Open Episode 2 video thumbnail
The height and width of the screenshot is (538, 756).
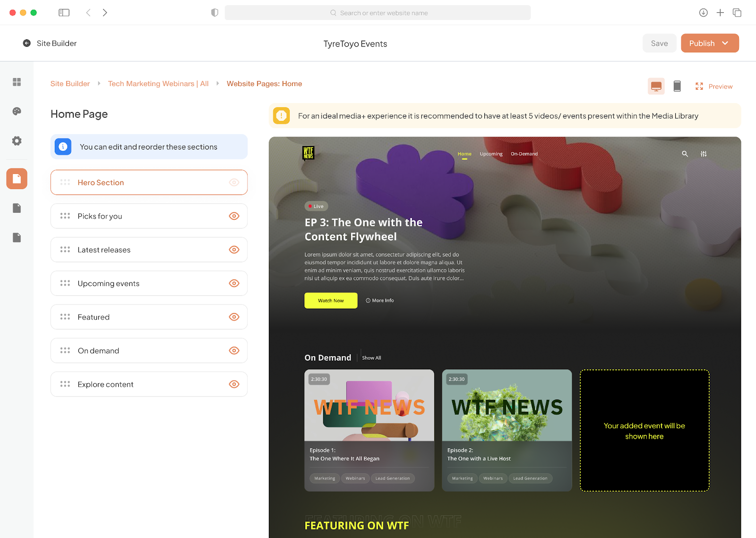click(507, 405)
